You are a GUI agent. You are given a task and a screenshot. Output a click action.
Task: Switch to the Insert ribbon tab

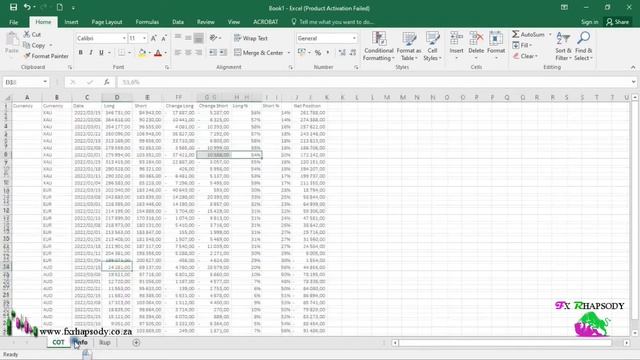tap(71, 22)
